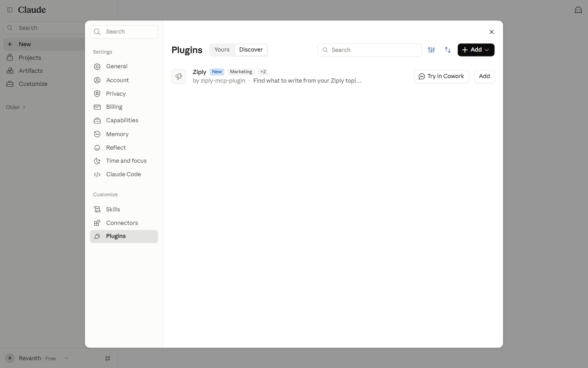The width and height of the screenshot is (588, 368).
Task: Click the +2 tags badge on Ziply
Action: 263,72
